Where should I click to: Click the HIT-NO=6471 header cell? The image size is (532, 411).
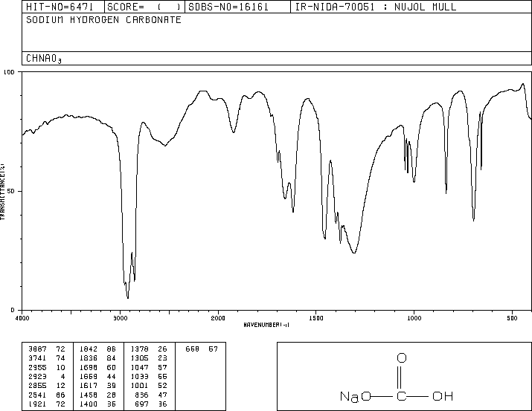click(x=63, y=7)
